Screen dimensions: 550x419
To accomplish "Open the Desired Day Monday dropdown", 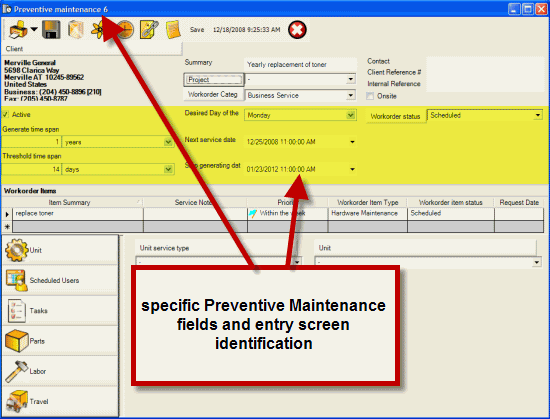I will click(300, 115).
